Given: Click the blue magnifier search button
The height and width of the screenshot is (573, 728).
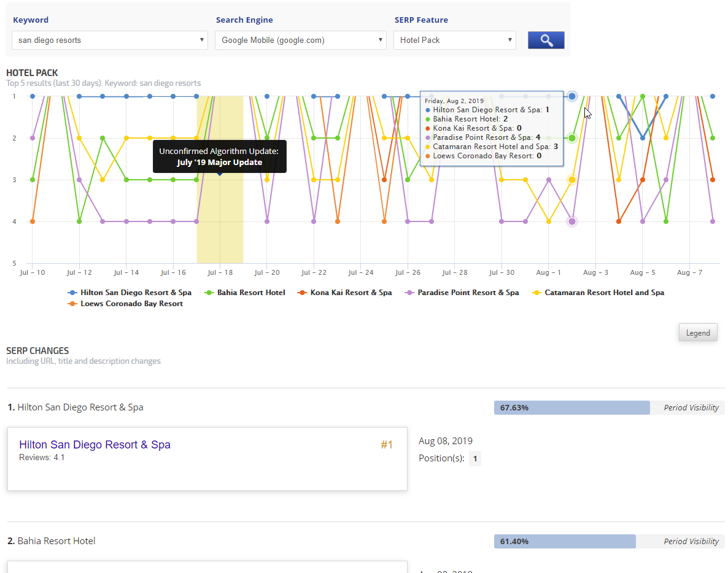Looking at the screenshot, I should pyautogui.click(x=546, y=40).
